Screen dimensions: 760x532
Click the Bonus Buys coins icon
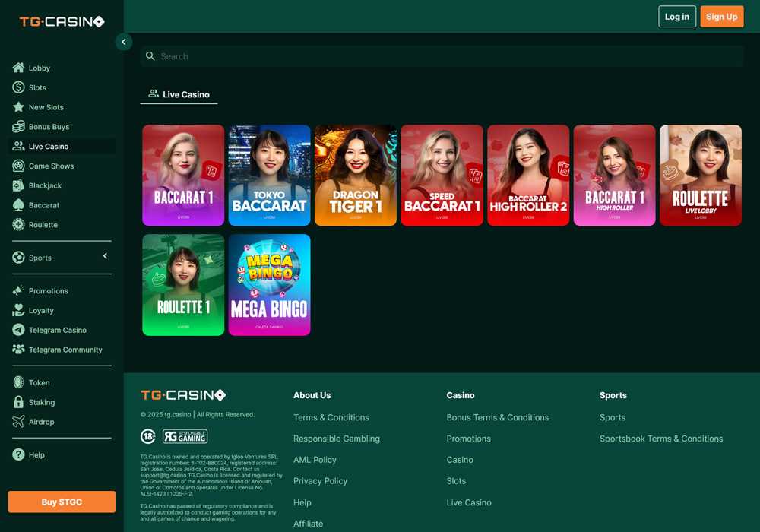click(x=17, y=126)
